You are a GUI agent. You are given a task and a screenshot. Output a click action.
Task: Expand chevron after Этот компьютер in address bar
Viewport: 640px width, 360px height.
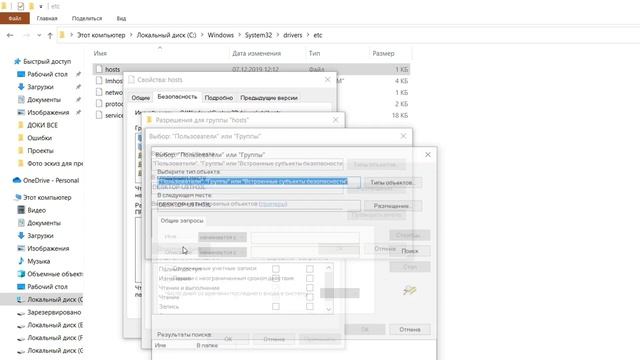coord(131,35)
